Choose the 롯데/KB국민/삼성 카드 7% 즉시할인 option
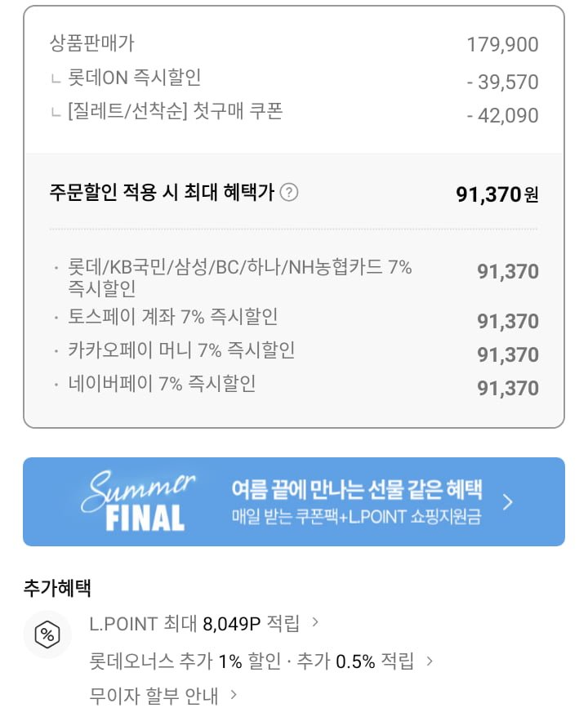 (x=240, y=277)
